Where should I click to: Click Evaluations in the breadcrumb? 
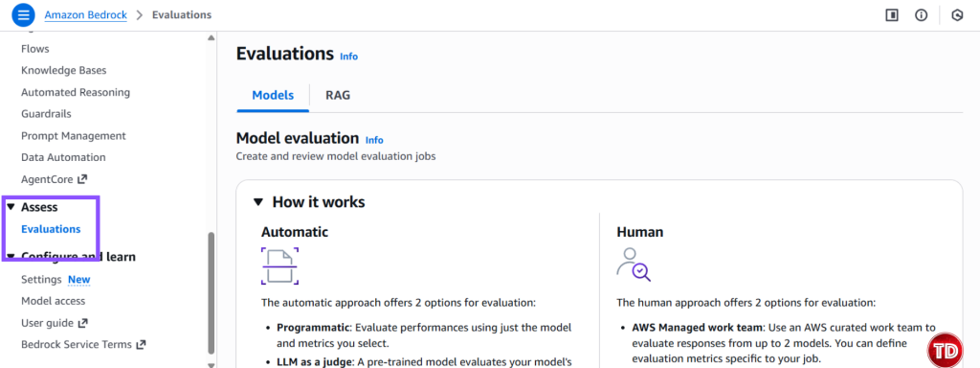click(x=182, y=14)
